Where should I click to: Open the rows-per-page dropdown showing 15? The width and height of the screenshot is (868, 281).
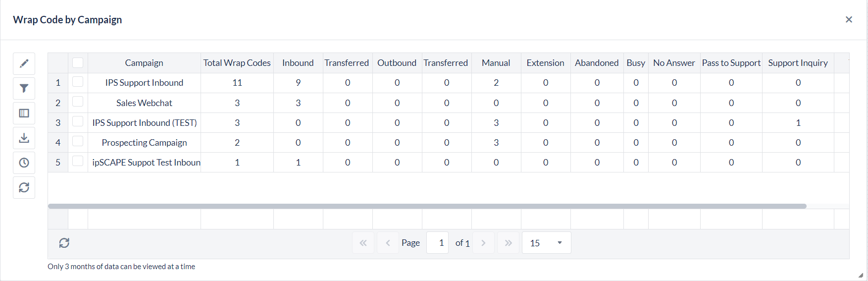point(546,243)
